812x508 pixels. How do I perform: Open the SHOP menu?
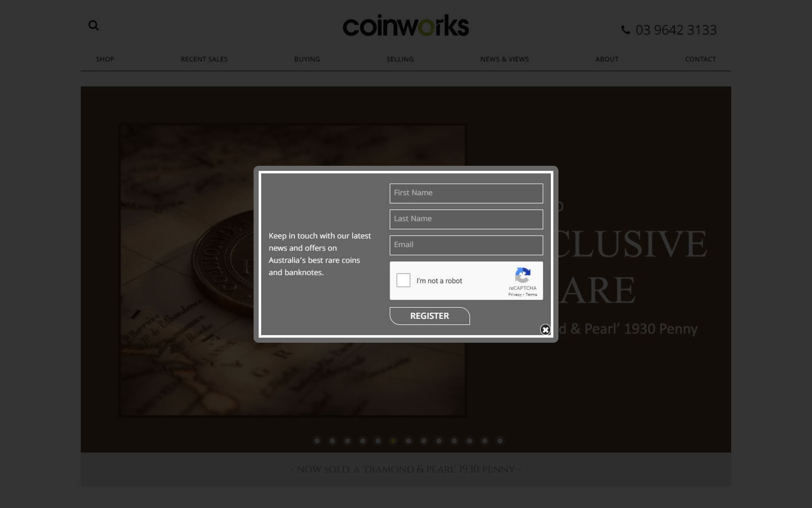[x=105, y=59]
